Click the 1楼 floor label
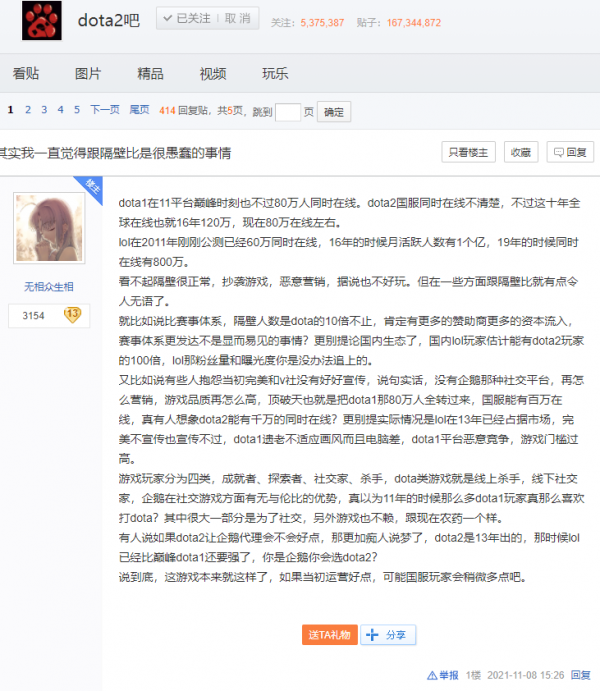The height and width of the screenshot is (691, 600). pyautogui.click(x=473, y=675)
